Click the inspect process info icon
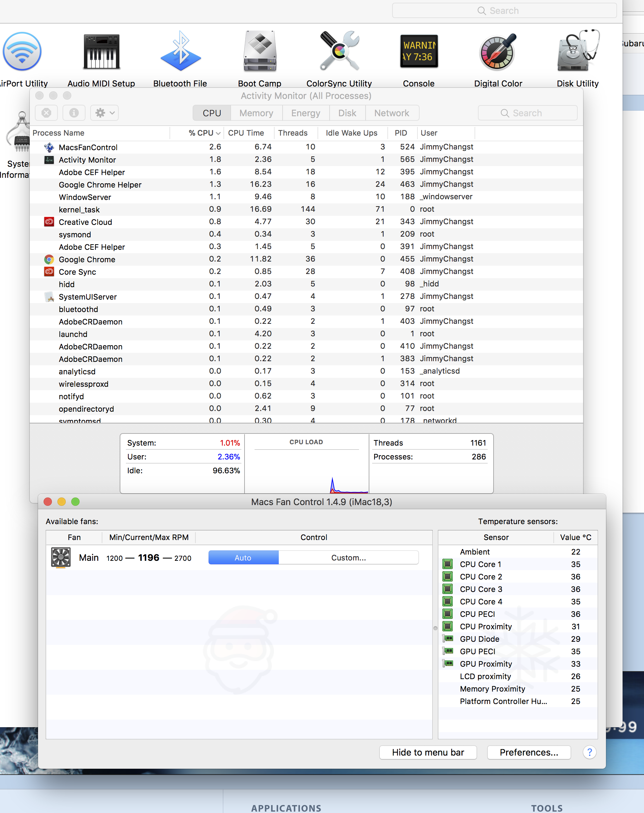Image resolution: width=644 pixels, height=813 pixels. [74, 113]
